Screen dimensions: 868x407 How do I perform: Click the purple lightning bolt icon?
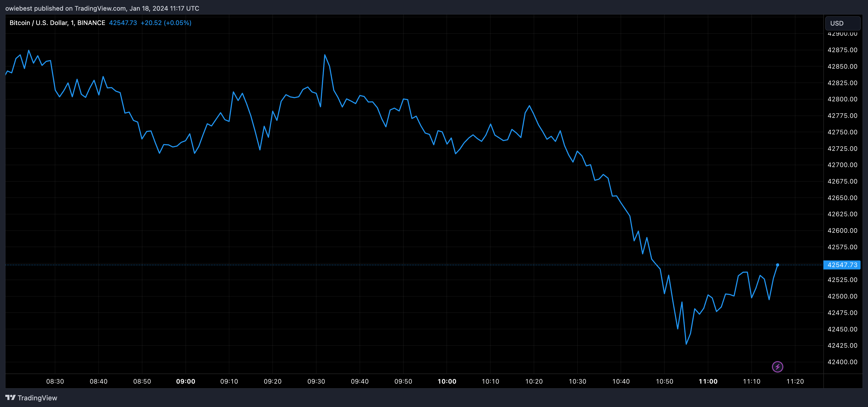pyautogui.click(x=777, y=367)
